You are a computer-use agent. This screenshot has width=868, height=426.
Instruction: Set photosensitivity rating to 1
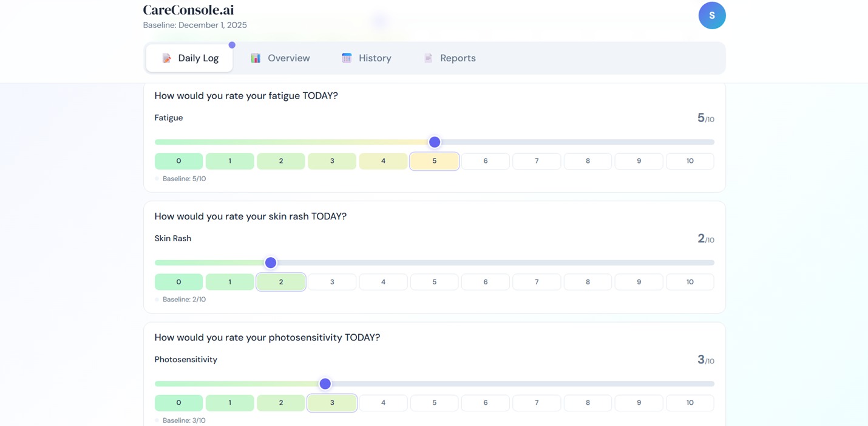click(x=229, y=403)
